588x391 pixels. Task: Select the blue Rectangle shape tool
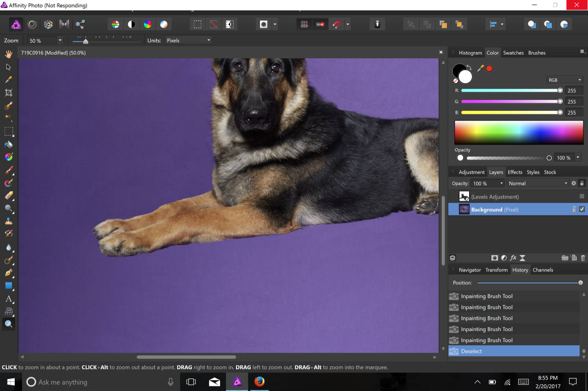[8, 286]
